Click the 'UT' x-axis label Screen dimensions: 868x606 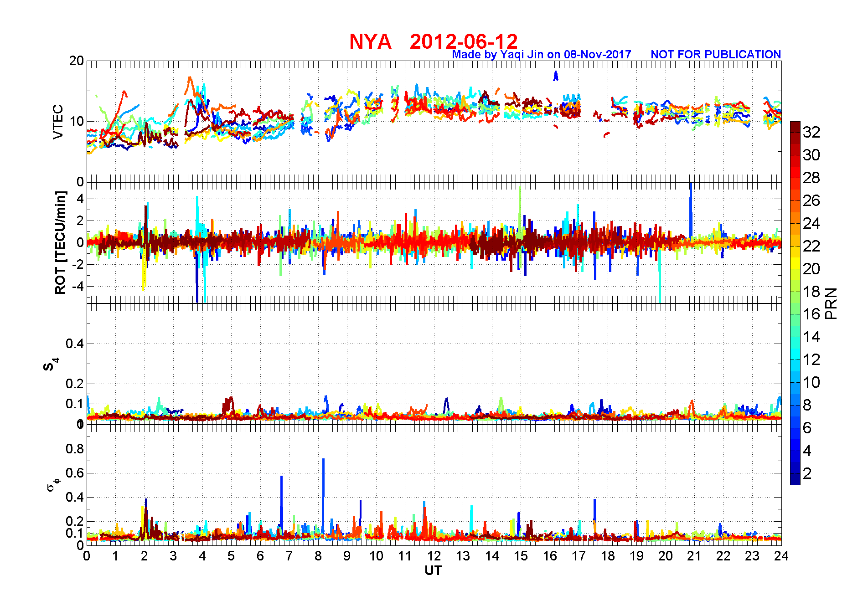pos(433,570)
